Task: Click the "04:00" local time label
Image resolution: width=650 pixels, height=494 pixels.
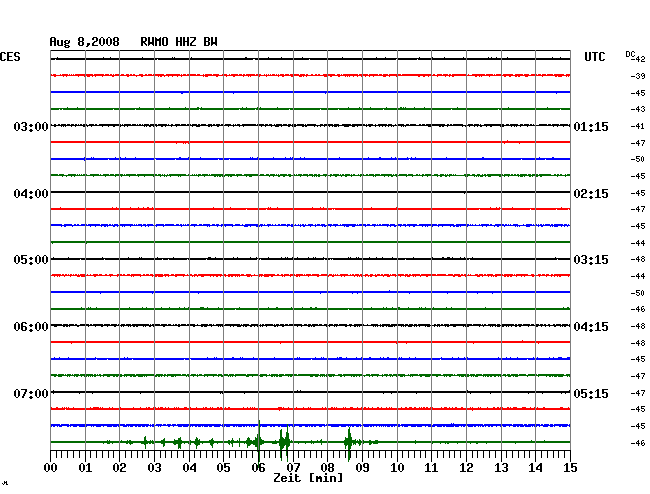Action: pyautogui.click(x=31, y=194)
